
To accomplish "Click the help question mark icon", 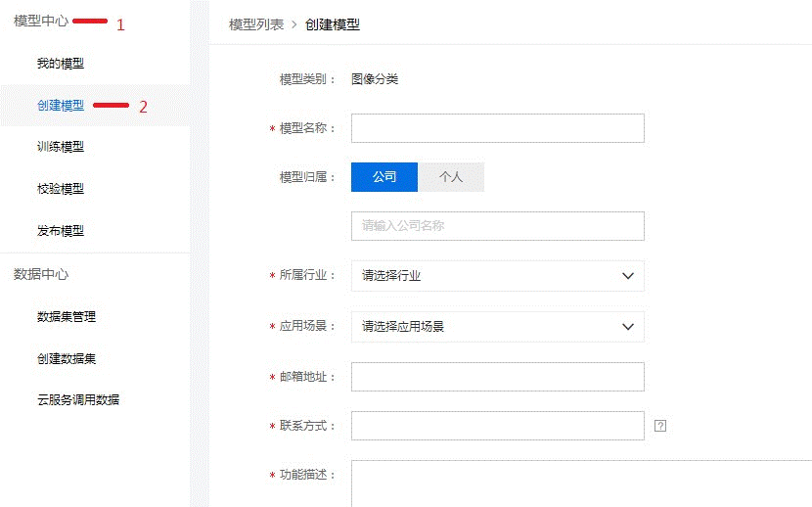I will pyautogui.click(x=660, y=426).
